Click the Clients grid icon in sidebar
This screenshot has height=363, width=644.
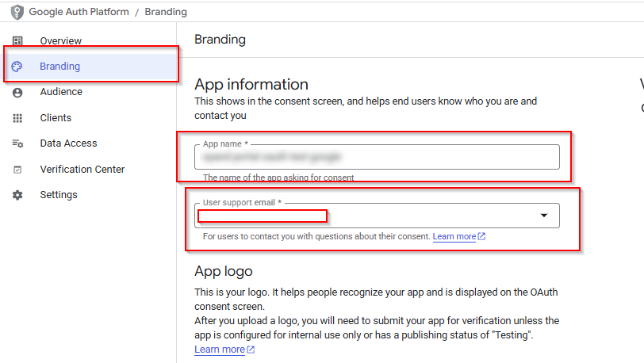click(17, 118)
